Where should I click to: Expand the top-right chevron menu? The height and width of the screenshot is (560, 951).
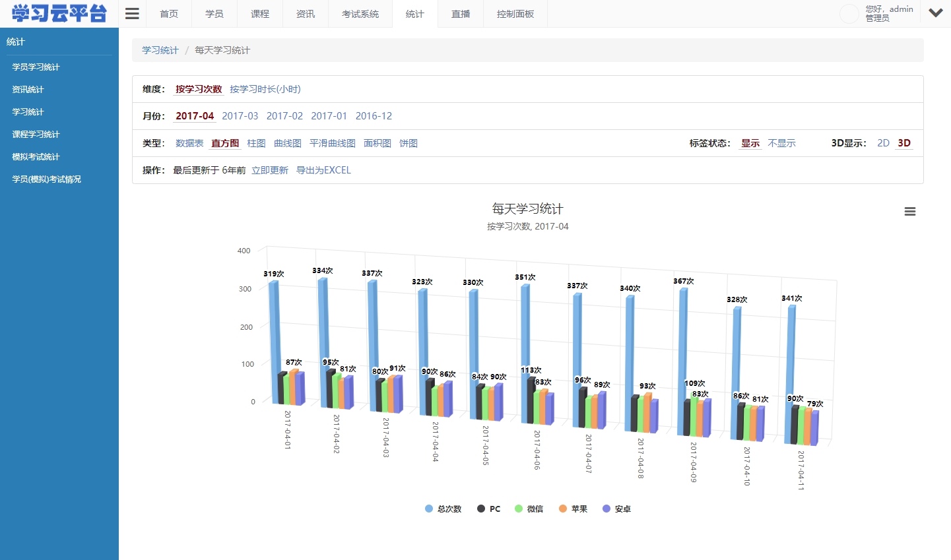935,12
